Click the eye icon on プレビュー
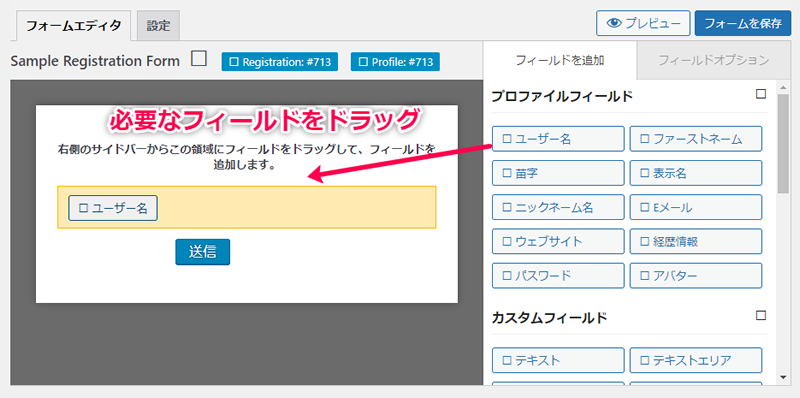 (614, 23)
